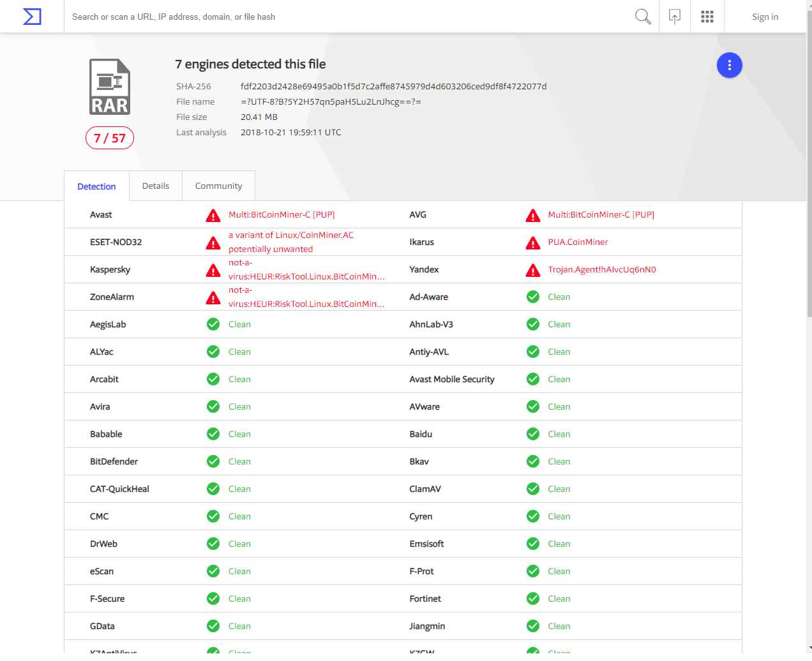Click the eScan engine name
Image resolution: width=812 pixels, height=661 pixels.
(x=101, y=571)
